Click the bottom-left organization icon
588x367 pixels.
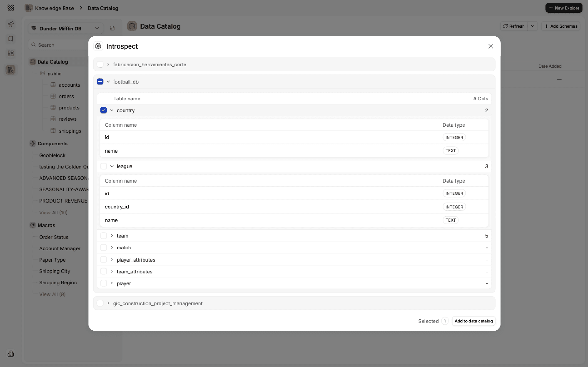(x=10, y=353)
